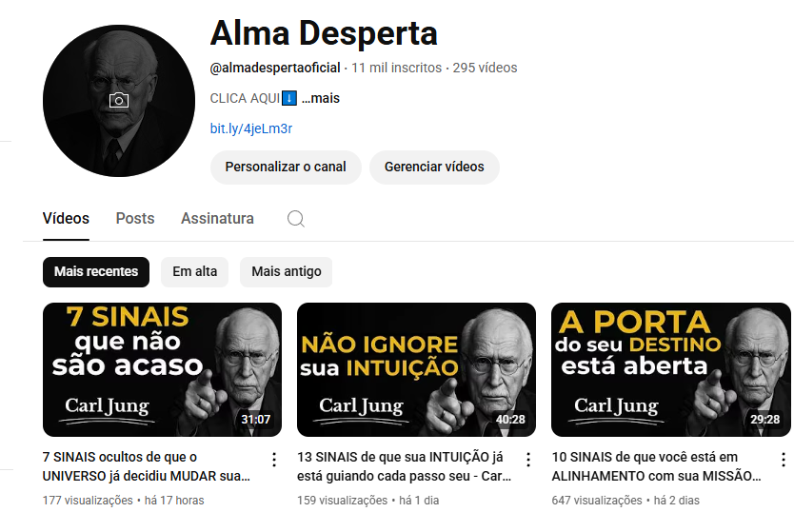Screen dimensions: 794x532
Task: Open the NÃO IGNORE sua INTUIÇÃO thumbnail
Action: pos(416,369)
